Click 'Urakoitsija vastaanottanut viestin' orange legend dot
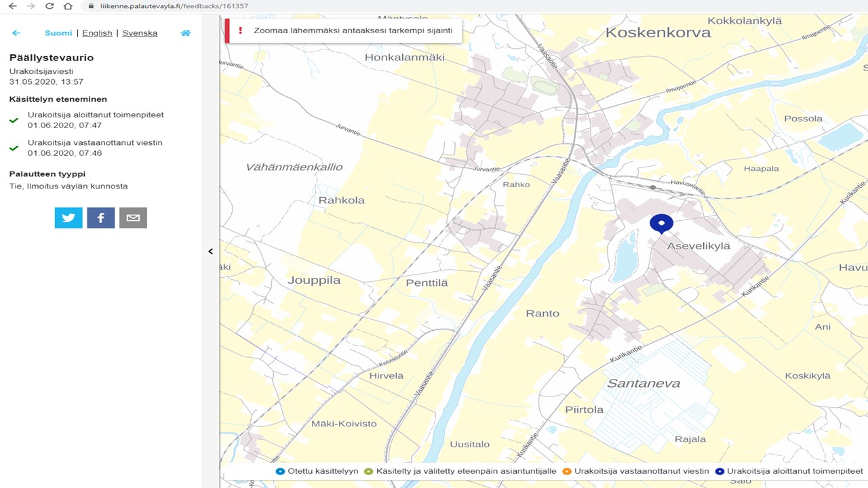The width and height of the screenshot is (868, 488). tap(567, 471)
